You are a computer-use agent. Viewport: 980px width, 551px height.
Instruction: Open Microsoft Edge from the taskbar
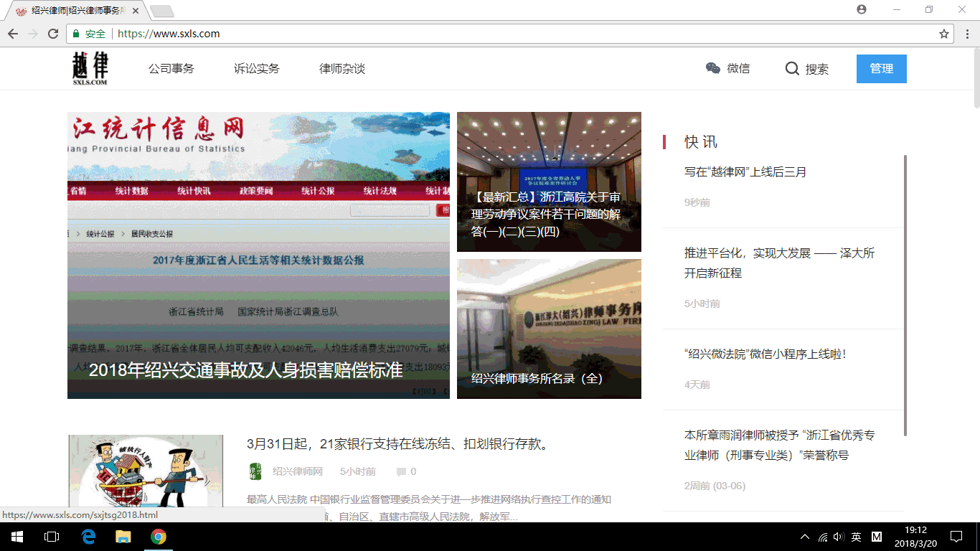88,536
